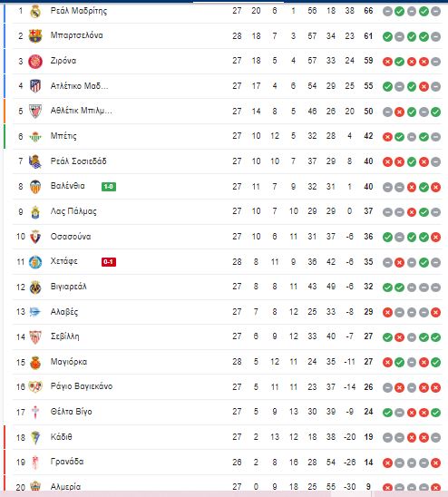Select the Atlético Madrid crest
This screenshot has width=448, height=497.
[x=35, y=86]
